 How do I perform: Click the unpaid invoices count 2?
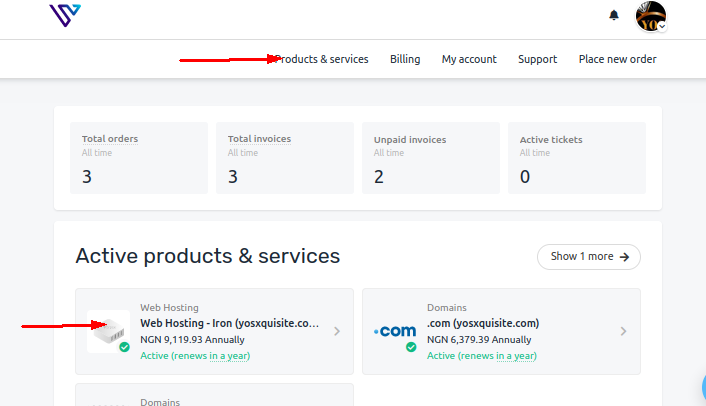(379, 177)
